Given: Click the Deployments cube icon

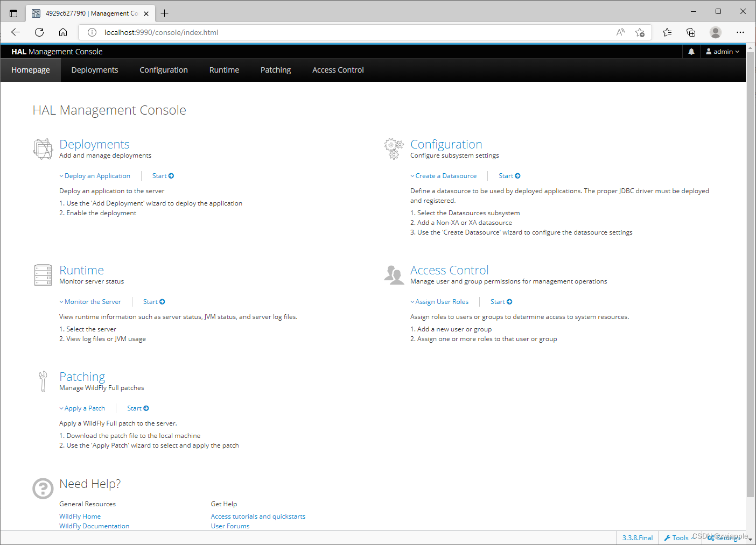Looking at the screenshot, I should coord(43,148).
